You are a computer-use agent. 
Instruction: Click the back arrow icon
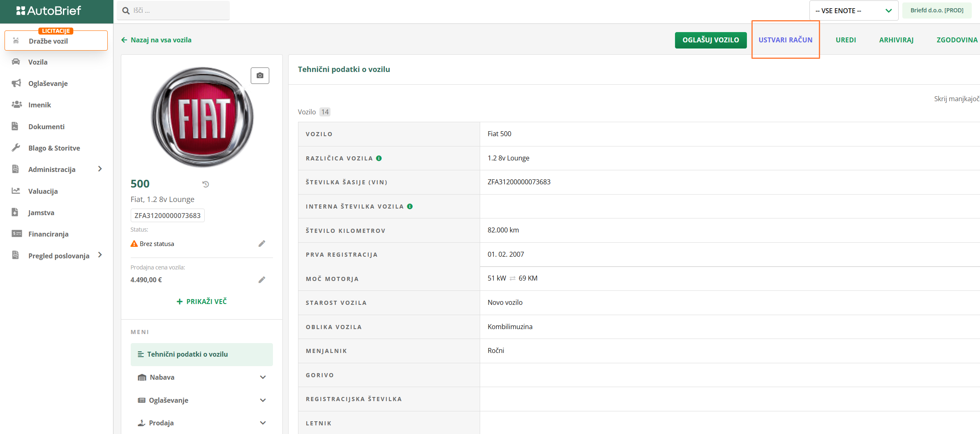click(124, 40)
